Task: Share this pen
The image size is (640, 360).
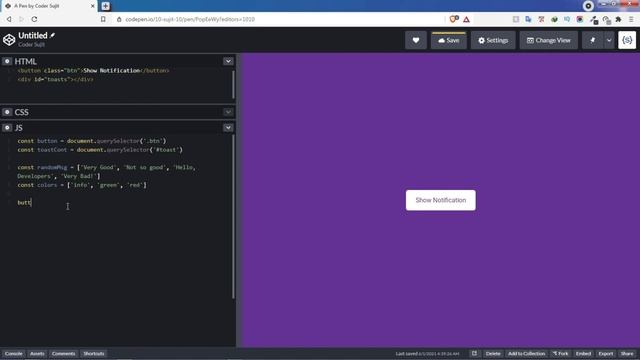Action: click(x=627, y=353)
